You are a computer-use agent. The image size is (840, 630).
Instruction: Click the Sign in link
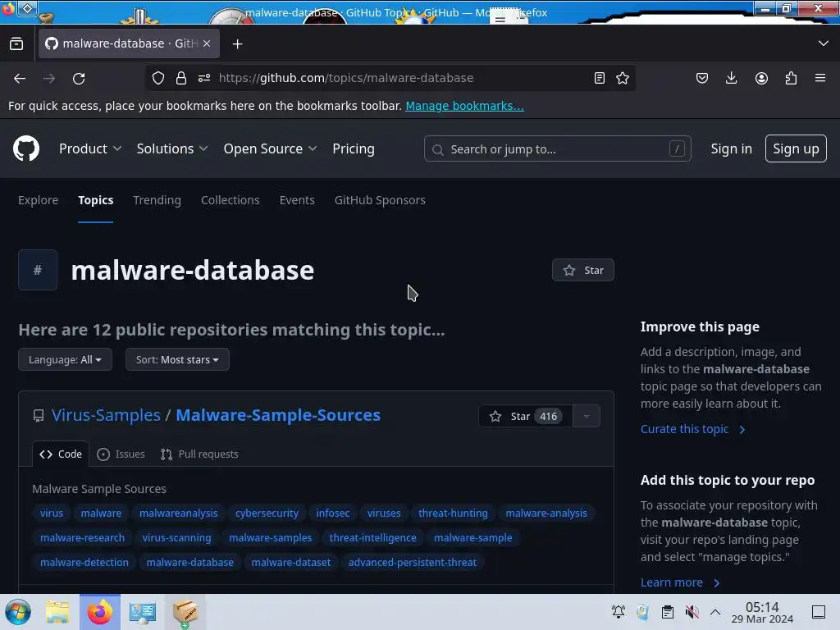731,148
